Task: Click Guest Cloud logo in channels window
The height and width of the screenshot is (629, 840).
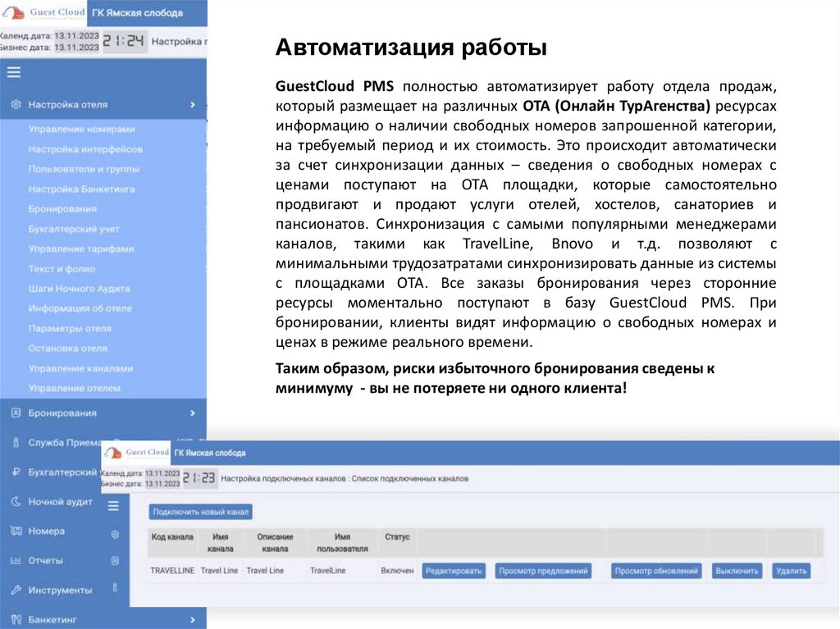Action: pos(137,453)
